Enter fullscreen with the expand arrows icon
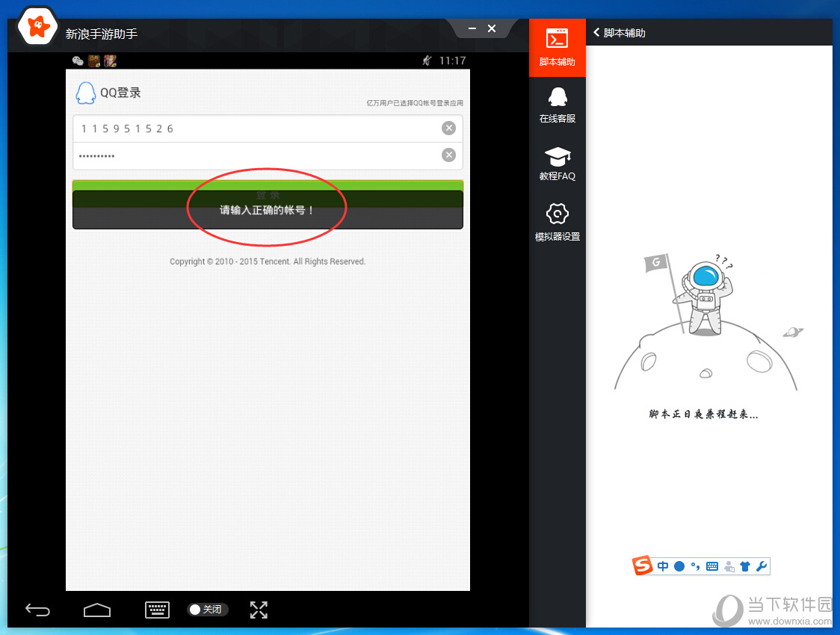This screenshot has width=840, height=635. coord(259,610)
